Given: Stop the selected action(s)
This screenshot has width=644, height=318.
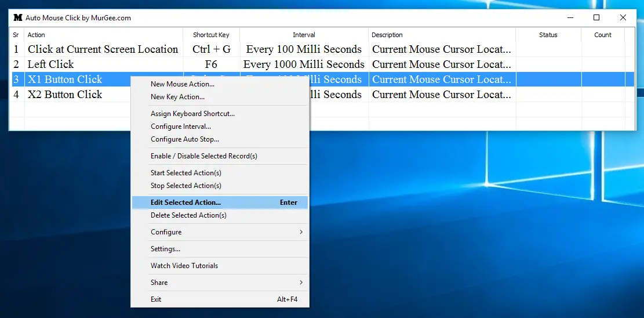Looking at the screenshot, I should 185,186.
